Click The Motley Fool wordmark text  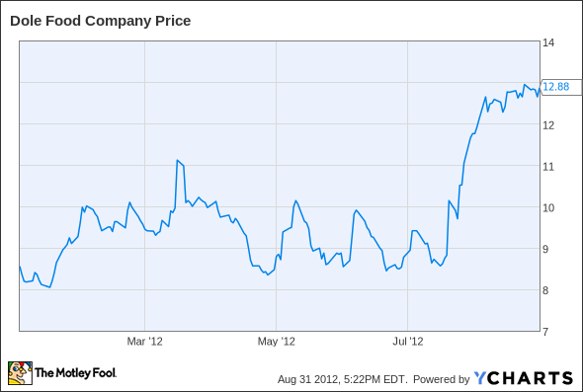(x=75, y=372)
